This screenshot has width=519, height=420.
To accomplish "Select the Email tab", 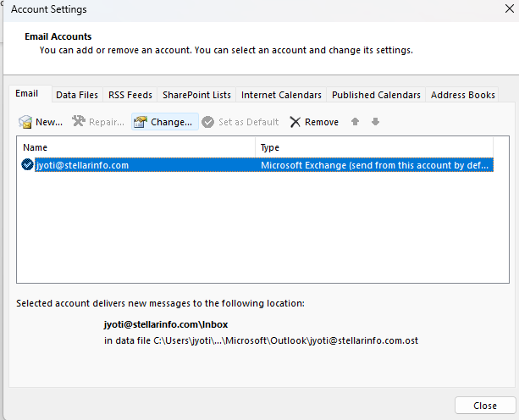I will 27,94.
